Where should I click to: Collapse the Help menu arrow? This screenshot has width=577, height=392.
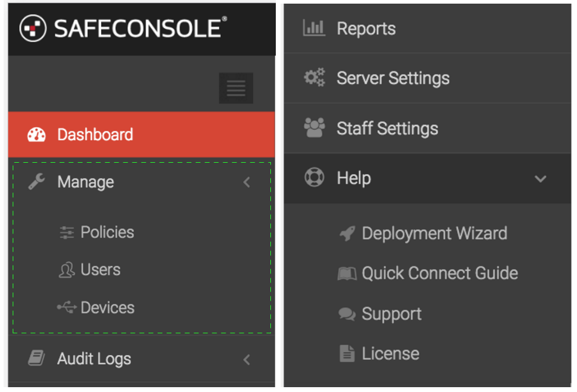540,179
